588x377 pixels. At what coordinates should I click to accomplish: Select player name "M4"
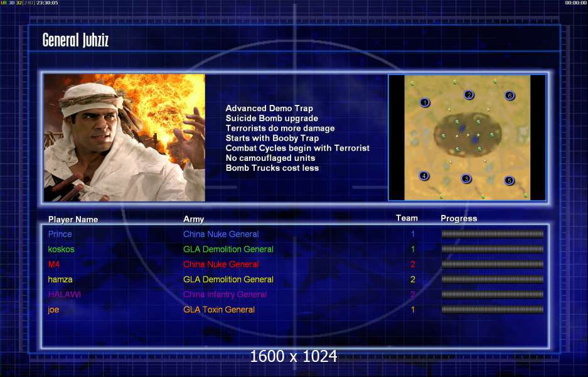tap(54, 265)
